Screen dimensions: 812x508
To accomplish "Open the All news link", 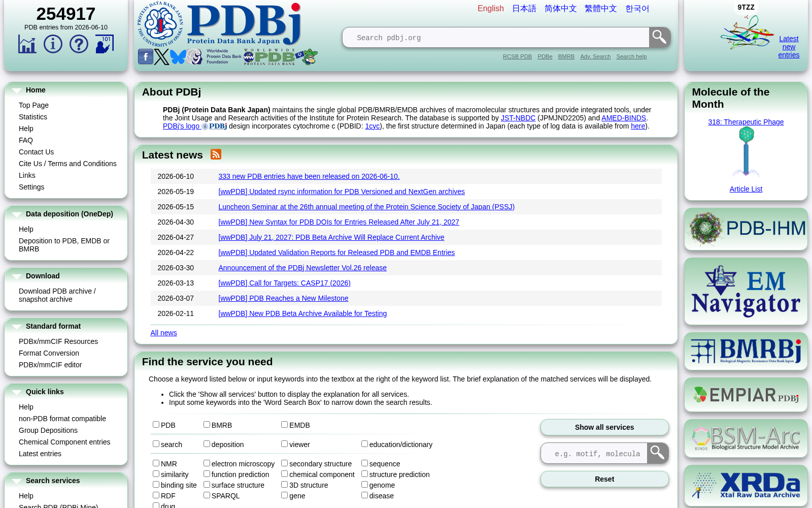I will click(163, 333).
